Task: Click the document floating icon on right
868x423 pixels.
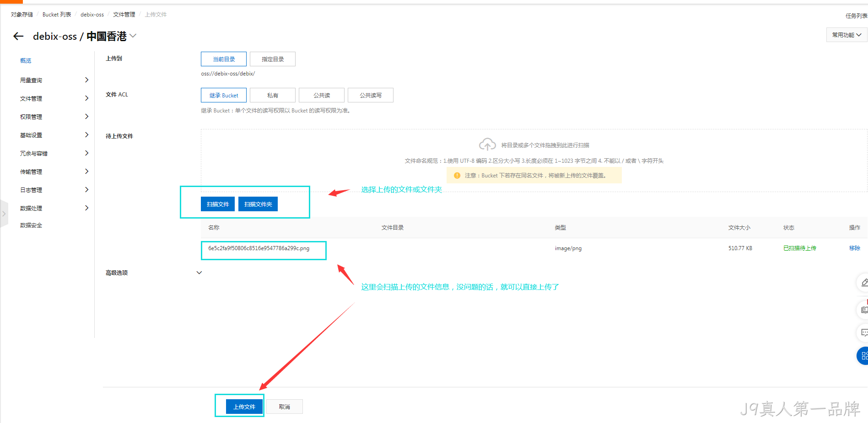Action: 863,310
